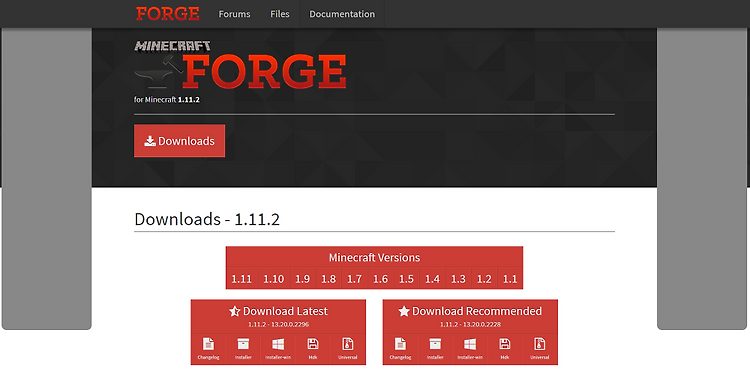Screen dimensions: 750x372
Task: Select Minecraft version 1.2
Action: 484,279
